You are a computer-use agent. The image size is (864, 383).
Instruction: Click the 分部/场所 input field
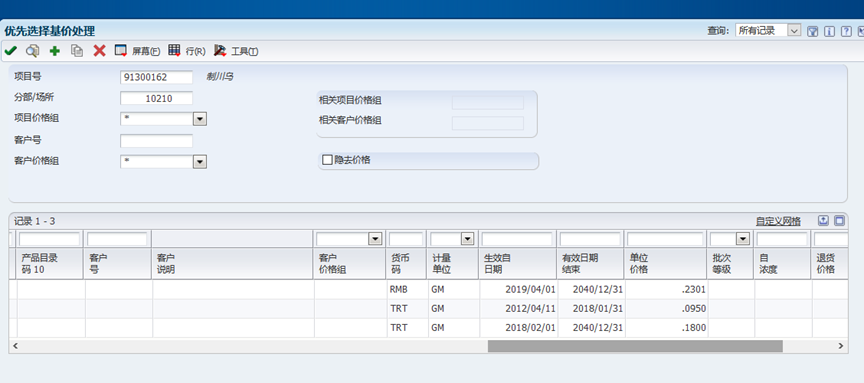pyautogui.click(x=156, y=99)
